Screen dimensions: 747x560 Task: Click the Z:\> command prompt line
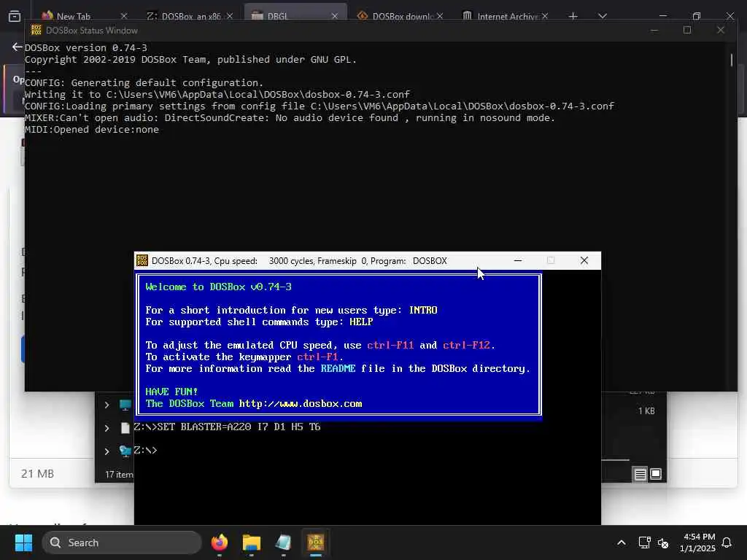pyautogui.click(x=145, y=450)
